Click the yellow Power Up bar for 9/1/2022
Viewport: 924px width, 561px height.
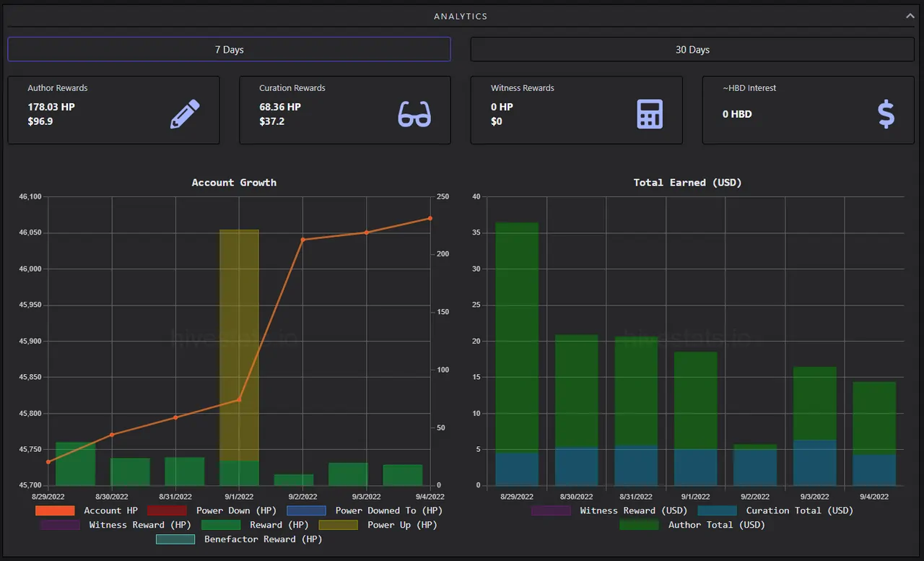click(x=239, y=345)
